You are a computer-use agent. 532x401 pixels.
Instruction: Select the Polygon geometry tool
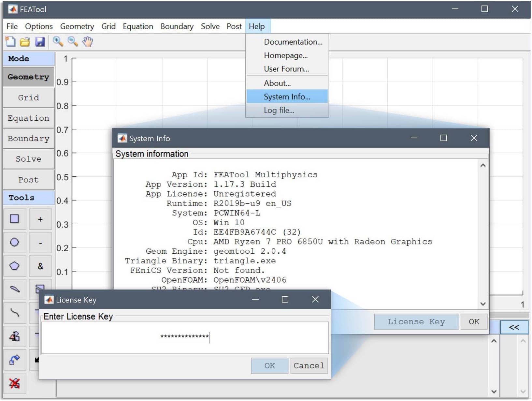(x=14, y=266)
